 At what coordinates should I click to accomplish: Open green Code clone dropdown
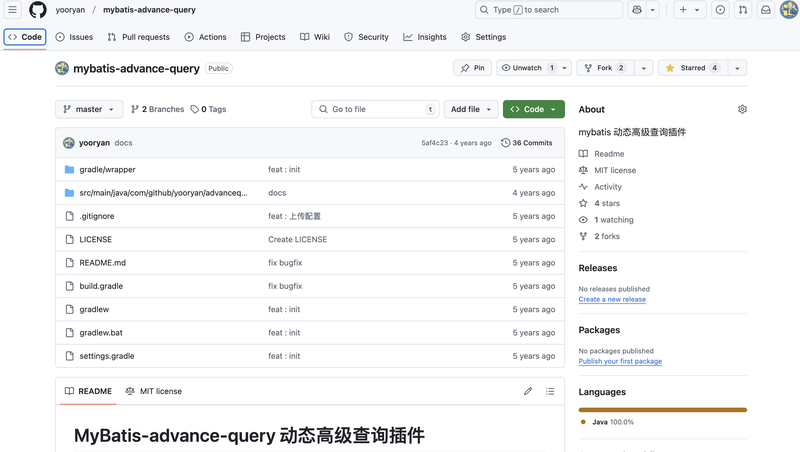coord(534,109)
